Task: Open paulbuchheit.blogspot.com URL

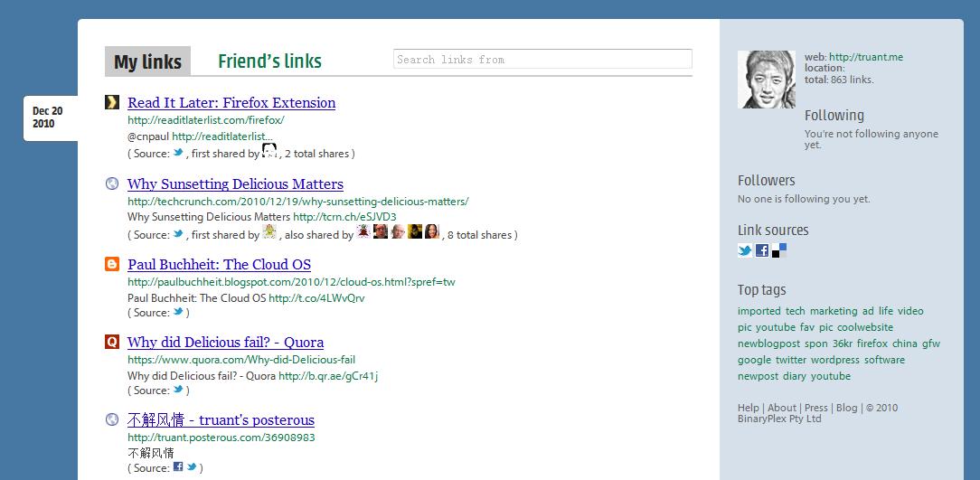Action: (291, 282)
